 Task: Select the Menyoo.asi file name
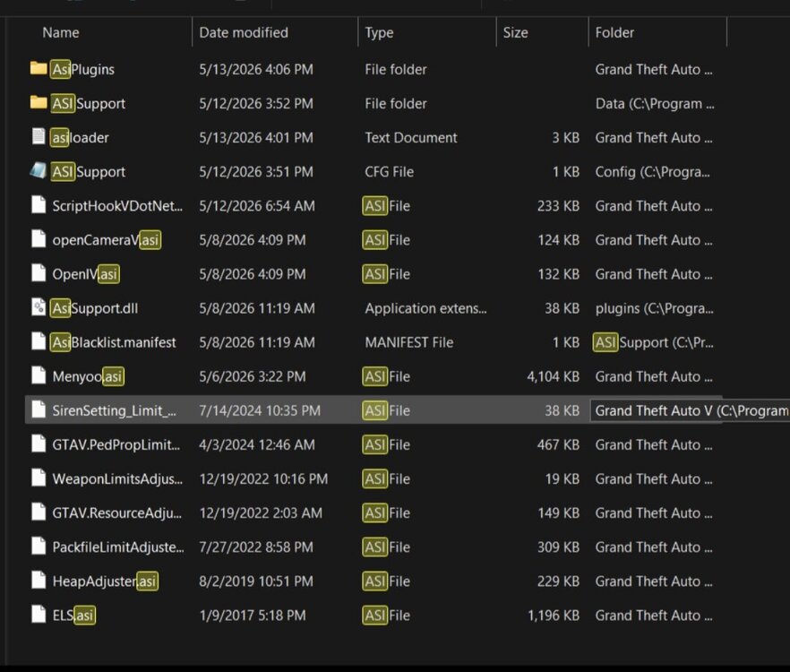point(88,376)
